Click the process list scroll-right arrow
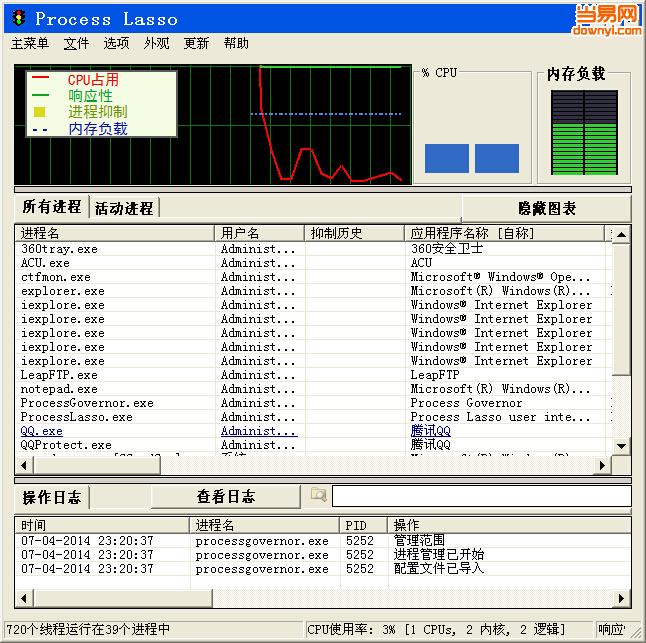 pos(603,465)
